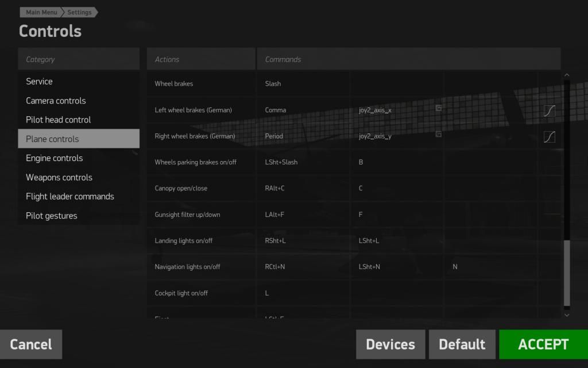This screenshot has width=588, height=368.
Task: Select the Engine controls category
Action: tap(53, 158)
